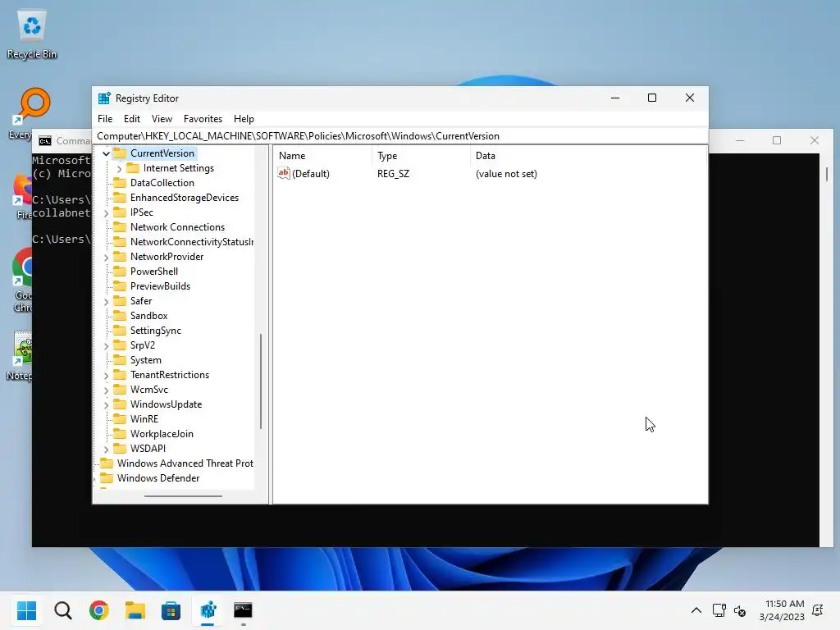
Task: Select the TenantRestrictions key label
Action: [x=170, y=375]
